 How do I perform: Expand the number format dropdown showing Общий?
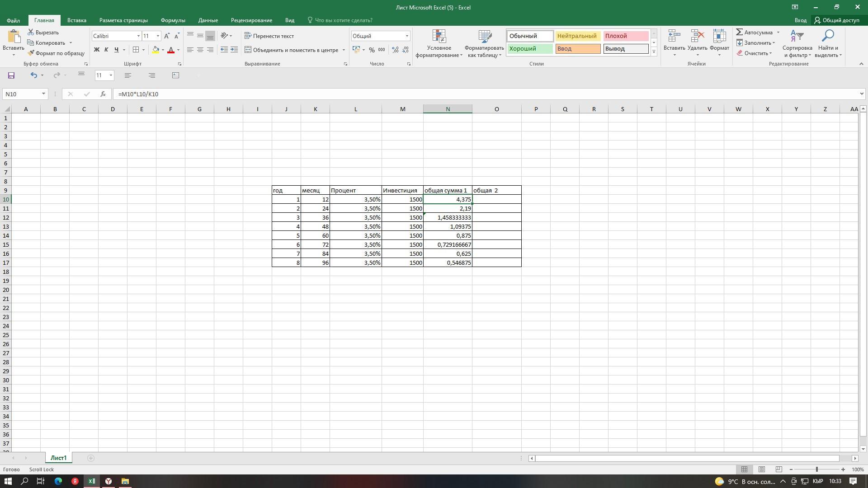pyautogui.click(x=406, y=36)
